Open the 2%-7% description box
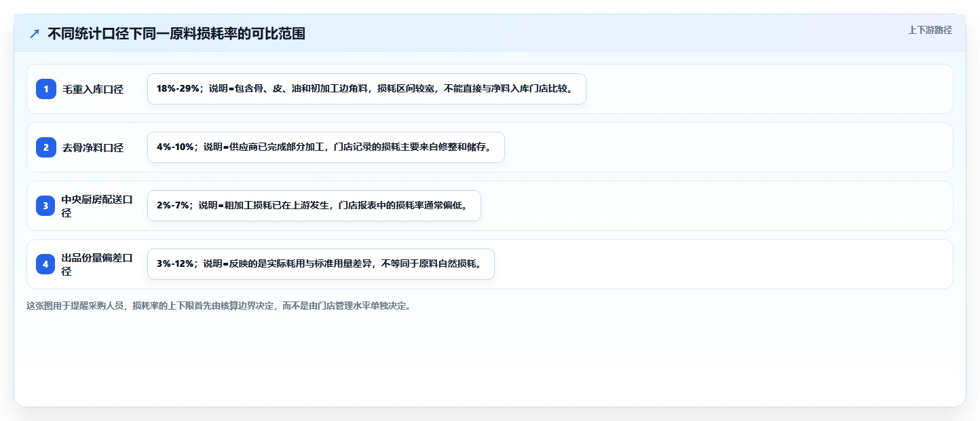980x421 pixels. 314,206
